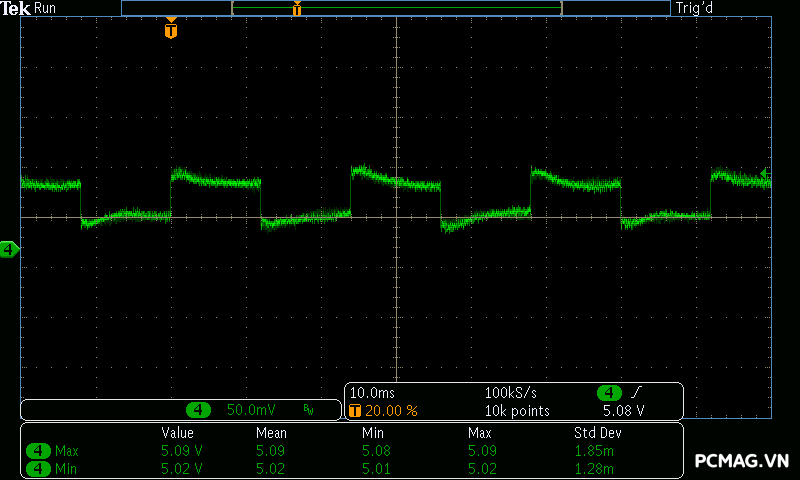
Task: Click the trigger source channel 4 badge
Action: click(609, 393)
